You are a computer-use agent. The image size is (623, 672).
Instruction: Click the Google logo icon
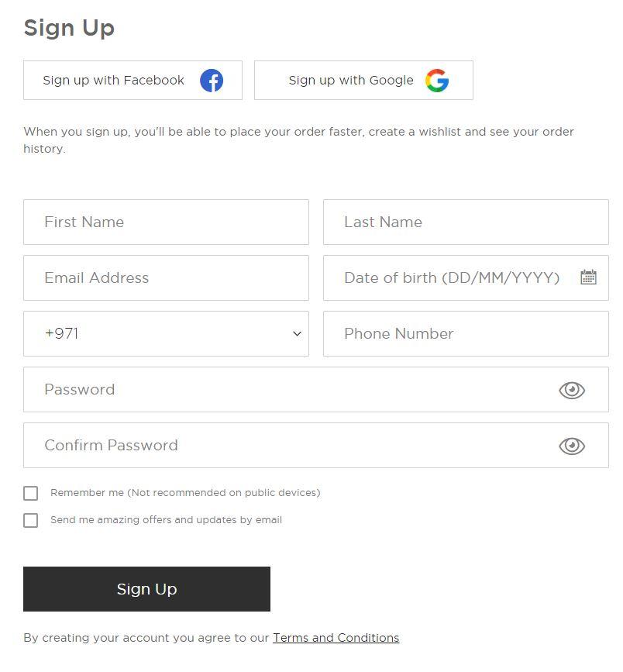[437, 81]
